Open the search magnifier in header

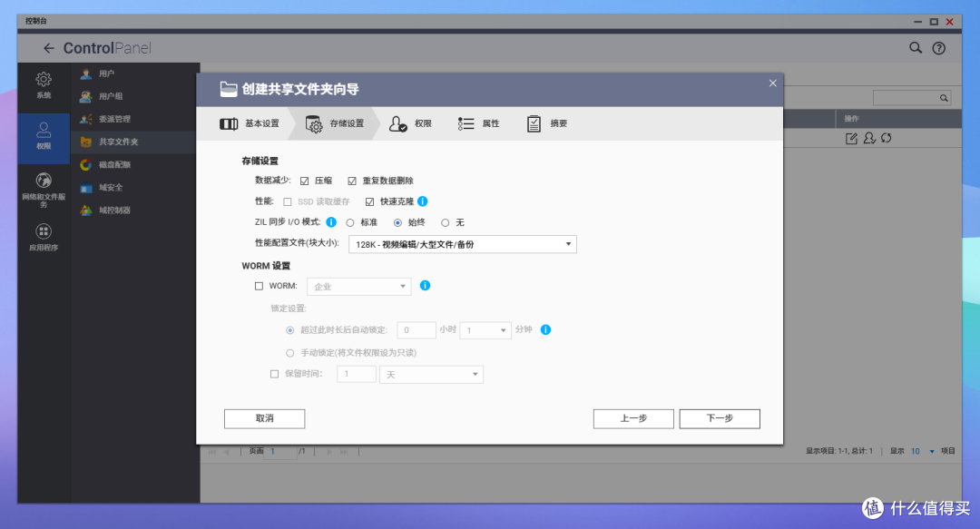pyautogui.click(x=915, y=47)
